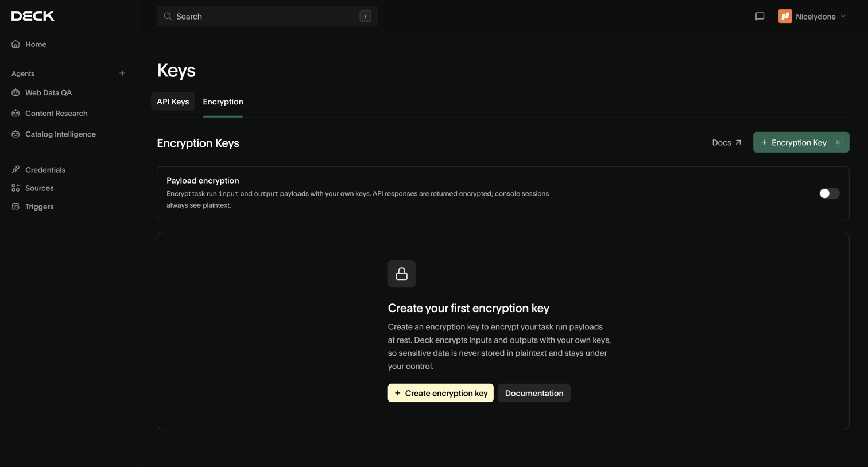
Task: Go to Home in sidebar
Action: pos(36,44)
